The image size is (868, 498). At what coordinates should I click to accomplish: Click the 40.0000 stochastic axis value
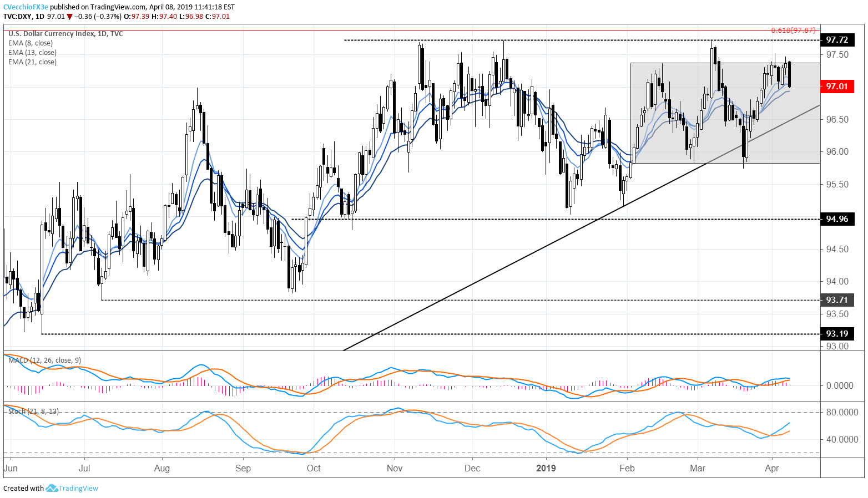pos(842,439)
